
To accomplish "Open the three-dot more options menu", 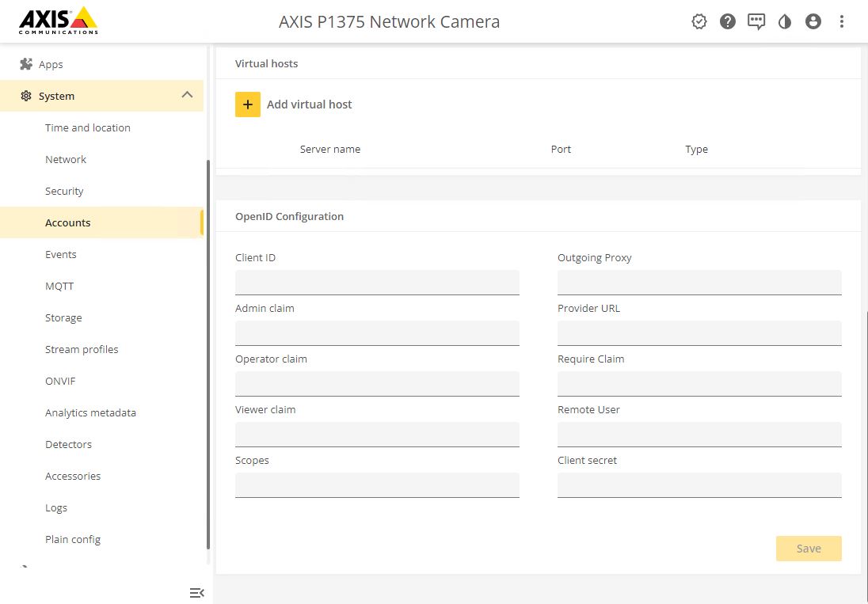I will [x=841, y=21].
